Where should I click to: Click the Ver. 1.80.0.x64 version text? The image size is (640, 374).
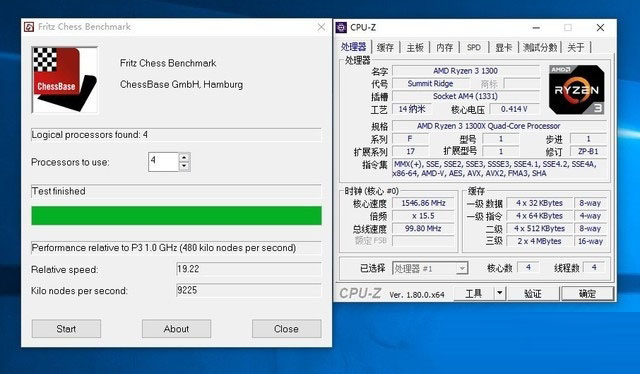417,295
